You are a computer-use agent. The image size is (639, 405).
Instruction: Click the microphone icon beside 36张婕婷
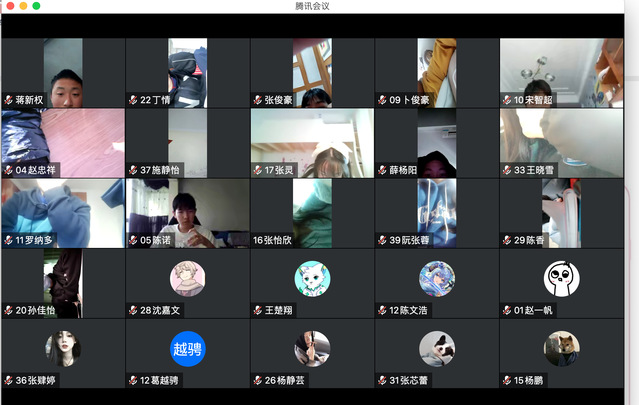pos(9,380)
